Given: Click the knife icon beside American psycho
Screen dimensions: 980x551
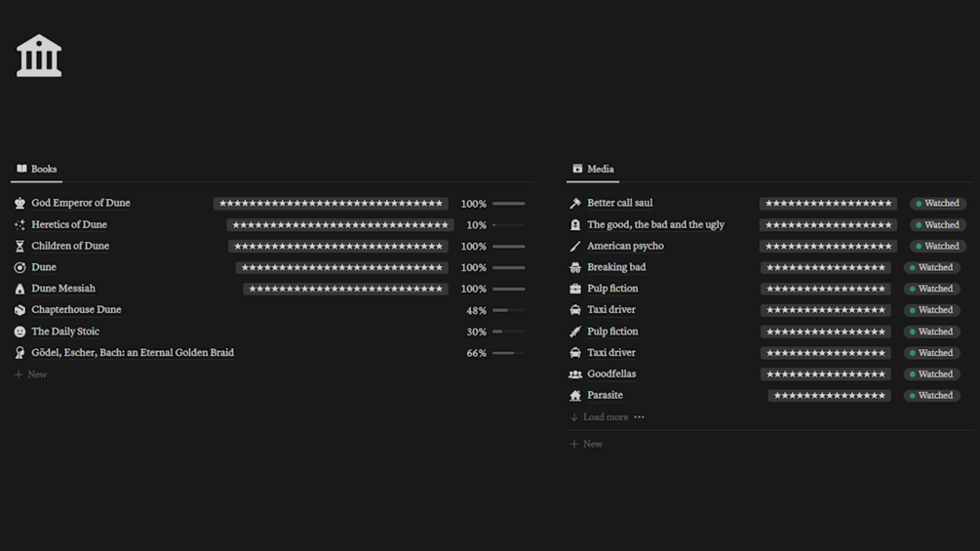Looking at the screenshot, I should [x=575, y=247].
